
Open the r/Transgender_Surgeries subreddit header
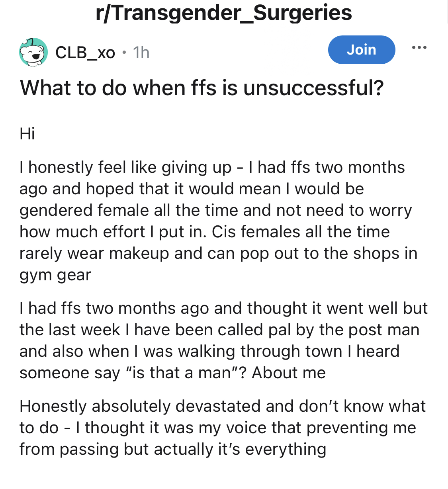pos(224,13)
